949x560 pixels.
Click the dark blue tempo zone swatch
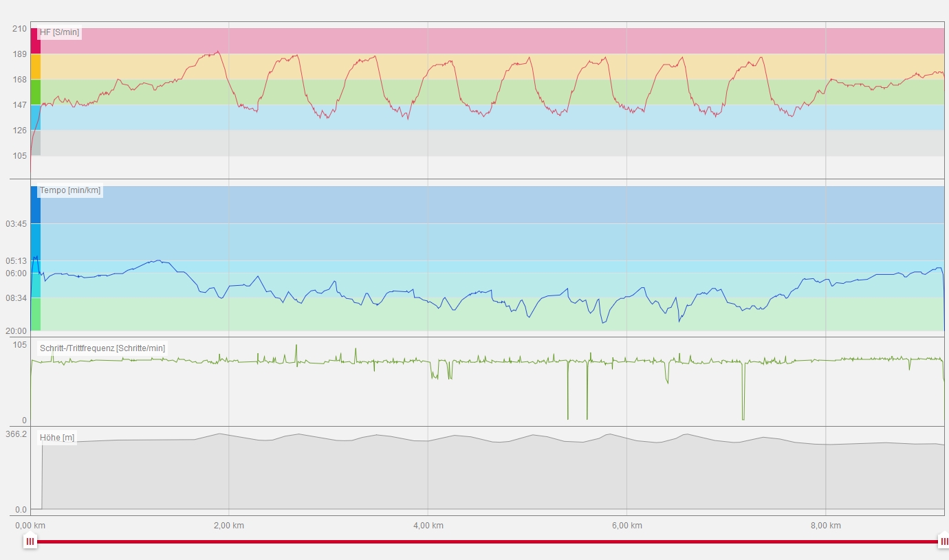(35, 205)
